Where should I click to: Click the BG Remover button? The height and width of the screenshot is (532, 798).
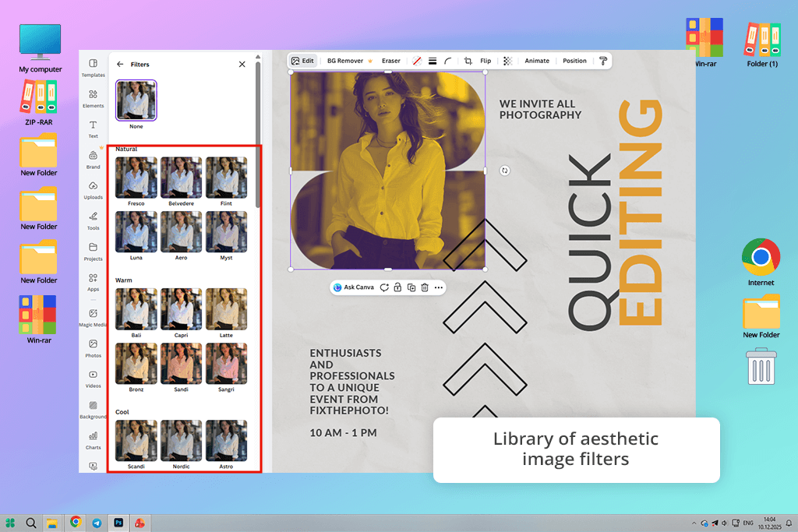(350, 61)
